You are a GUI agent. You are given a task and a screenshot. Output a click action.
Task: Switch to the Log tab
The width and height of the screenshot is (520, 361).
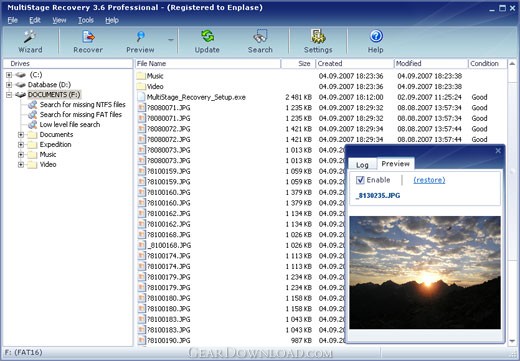(362, 165)
